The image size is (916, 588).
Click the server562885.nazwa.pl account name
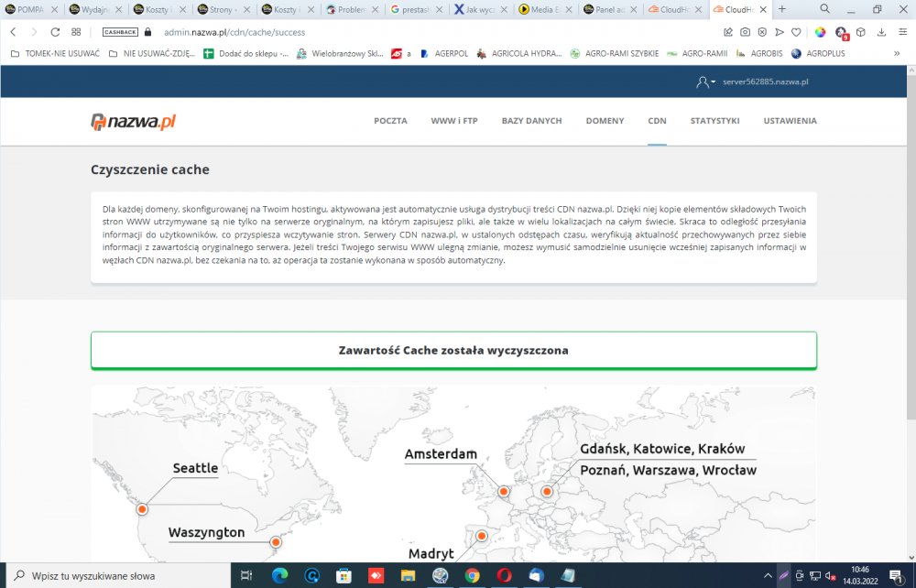(x=765, y=82)
